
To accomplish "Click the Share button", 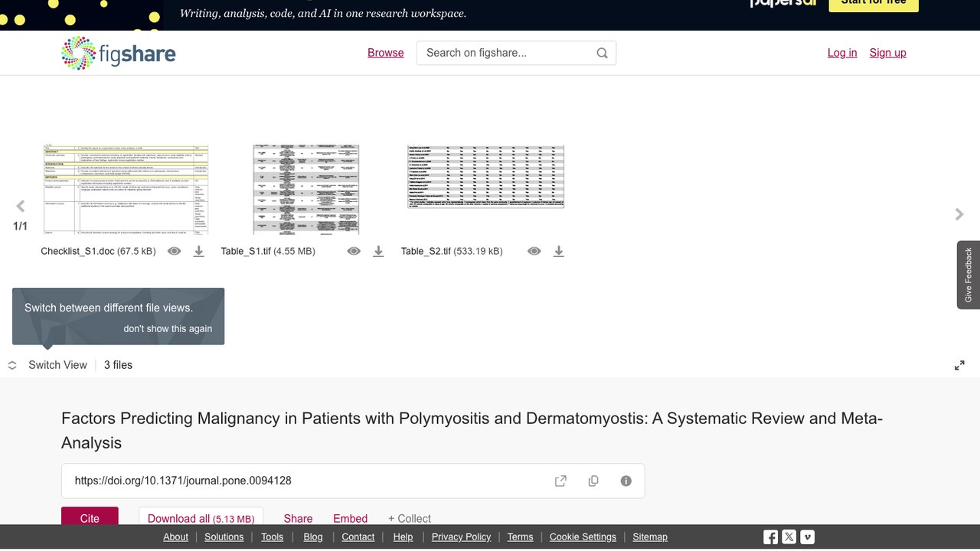I will point(298,518).
